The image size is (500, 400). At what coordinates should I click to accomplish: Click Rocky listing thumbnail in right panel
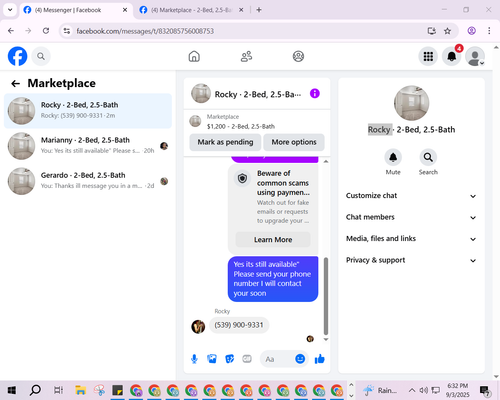point(411,103)
